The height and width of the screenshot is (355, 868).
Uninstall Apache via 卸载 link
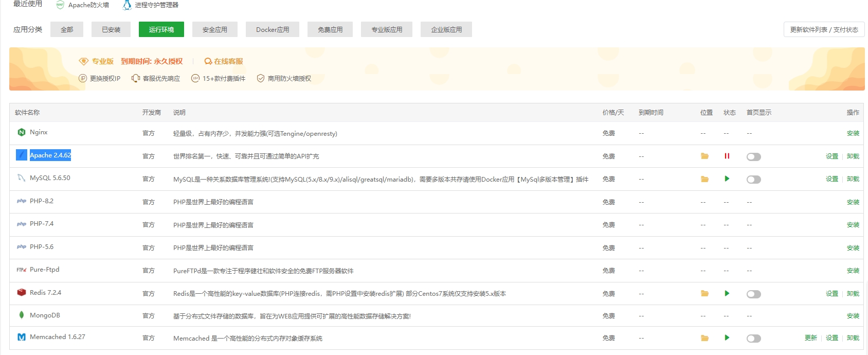tap(853, 156)
